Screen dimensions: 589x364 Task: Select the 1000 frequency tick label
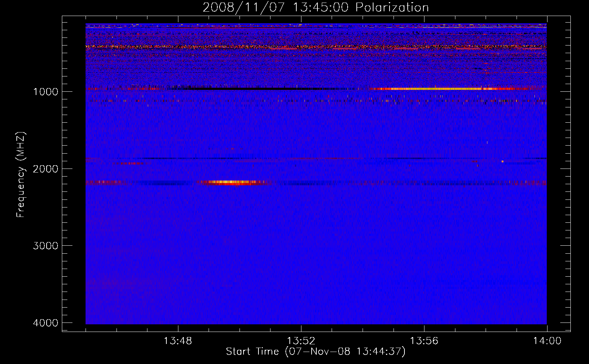point(46,91)
